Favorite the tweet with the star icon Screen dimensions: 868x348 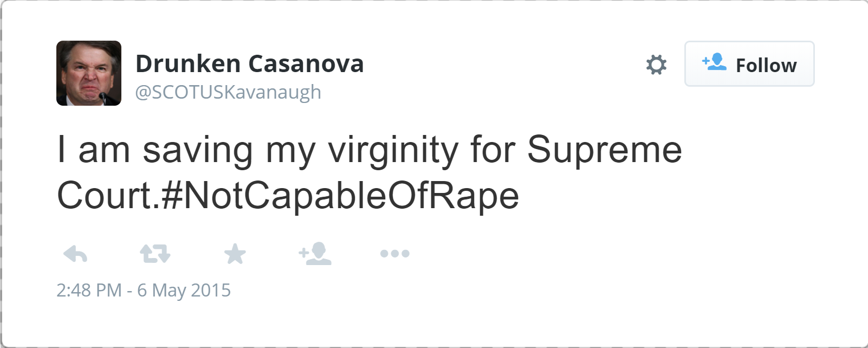[235, 254]
